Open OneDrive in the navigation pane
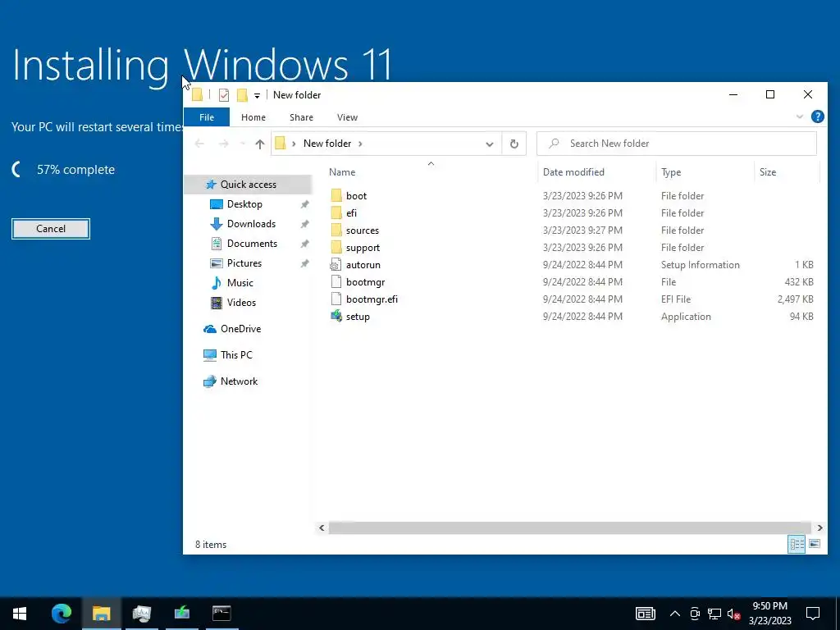This screenshot has height=630, width=840. point(240,329)
